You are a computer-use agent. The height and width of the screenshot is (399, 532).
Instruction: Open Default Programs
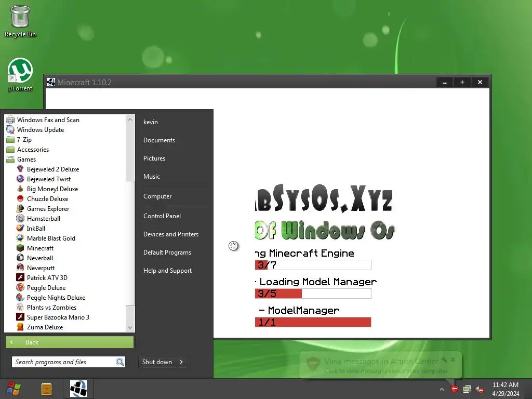click(x=167, y=252)
